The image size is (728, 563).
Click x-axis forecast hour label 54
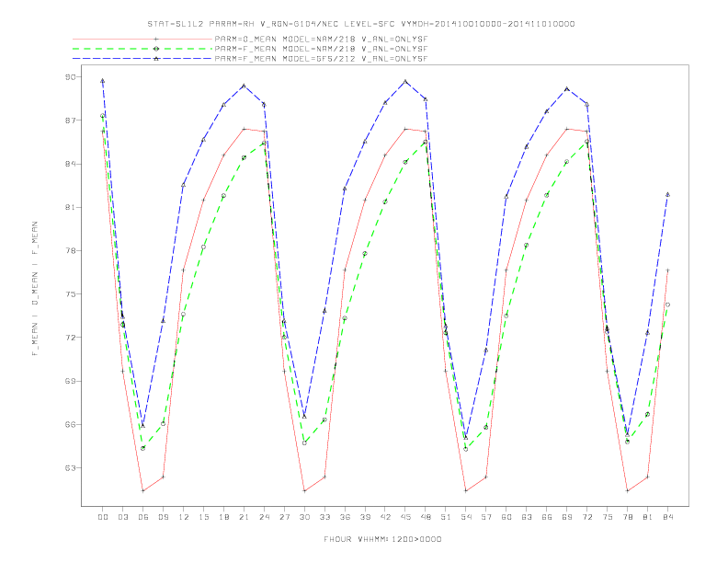466,517
